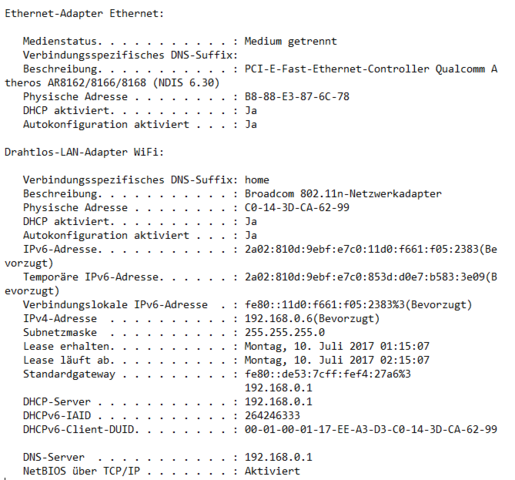Viewport: 515px width, 480px height.
Task: Click the NetBIOS status Aktiviert
Action: tap(272, 471)
